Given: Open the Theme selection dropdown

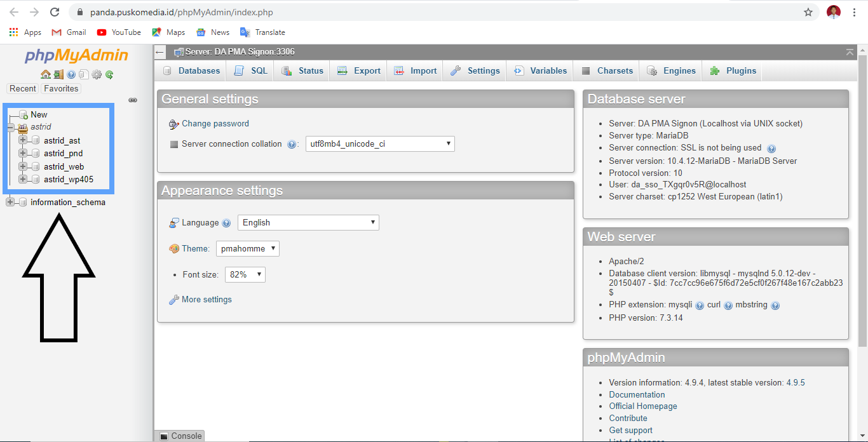Looking at the screenshot, I should click(248, 248).
